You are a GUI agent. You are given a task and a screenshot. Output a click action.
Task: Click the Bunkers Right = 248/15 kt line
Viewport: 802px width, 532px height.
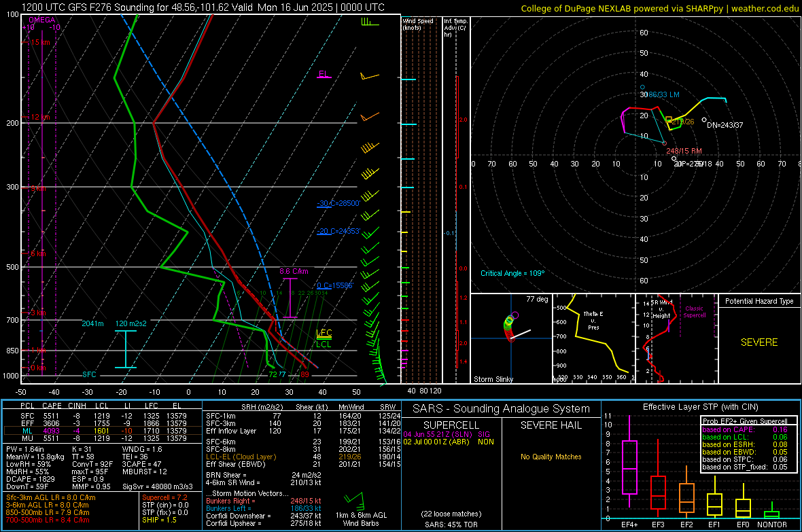[264, 501]
